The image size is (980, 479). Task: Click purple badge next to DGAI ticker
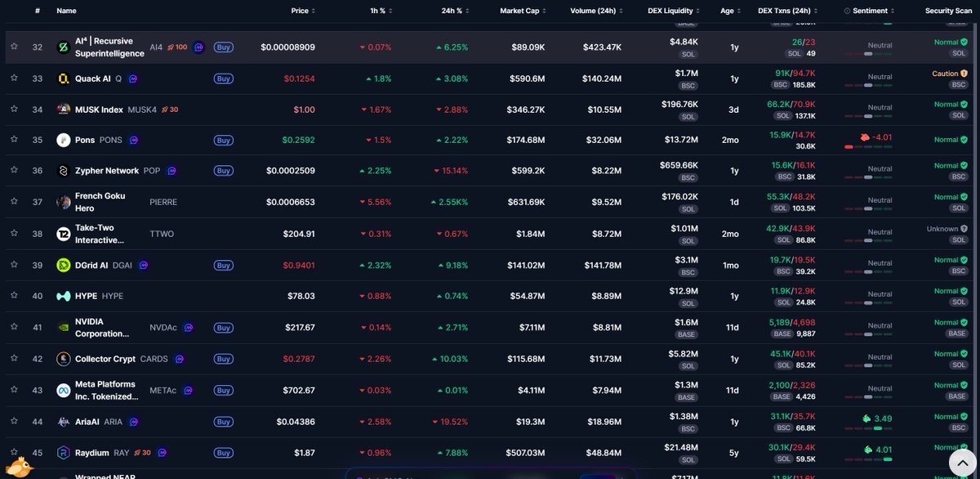click(143, 265)
